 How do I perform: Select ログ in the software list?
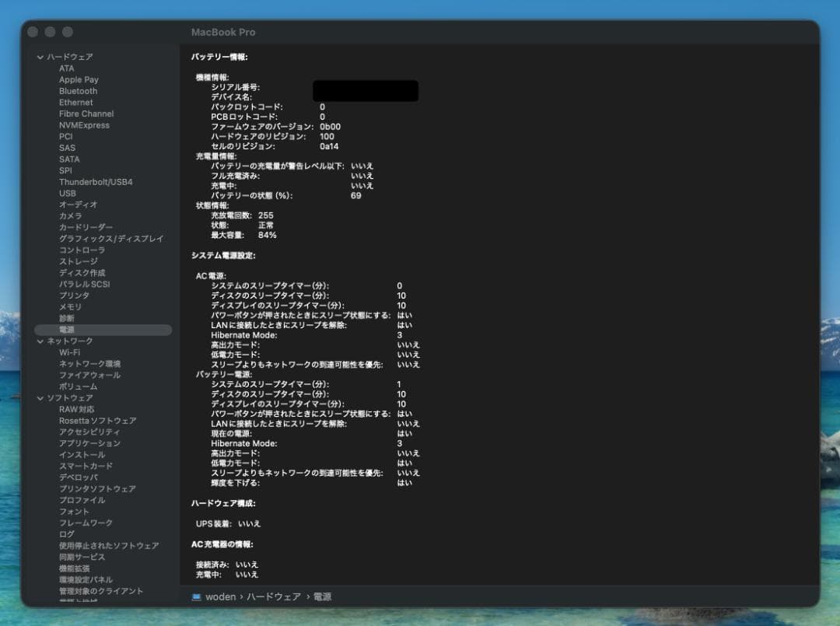66,534
